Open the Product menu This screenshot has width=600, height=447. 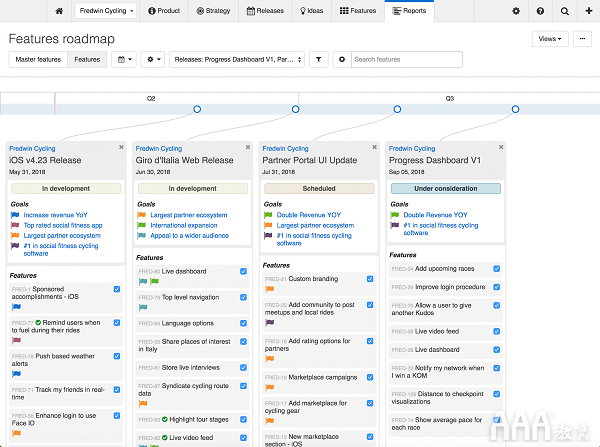164,11
